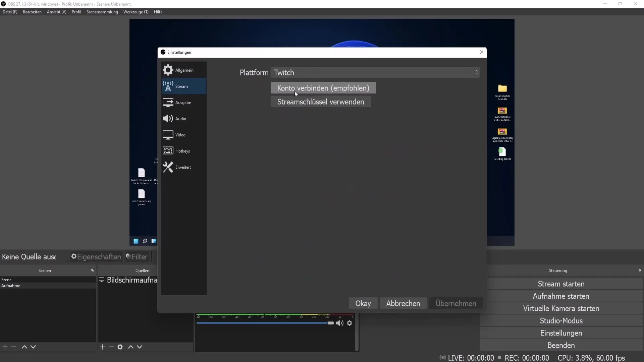Image resolution: width=644 pixels, height=362 pixels.
Task: Open the Werkzeuge (T) menu
Action: (136, 12)
